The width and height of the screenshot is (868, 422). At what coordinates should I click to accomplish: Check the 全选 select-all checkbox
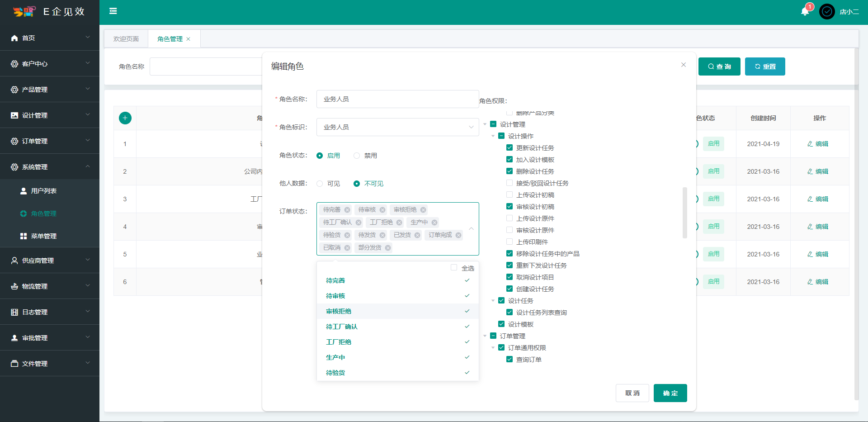click(454, 268)
